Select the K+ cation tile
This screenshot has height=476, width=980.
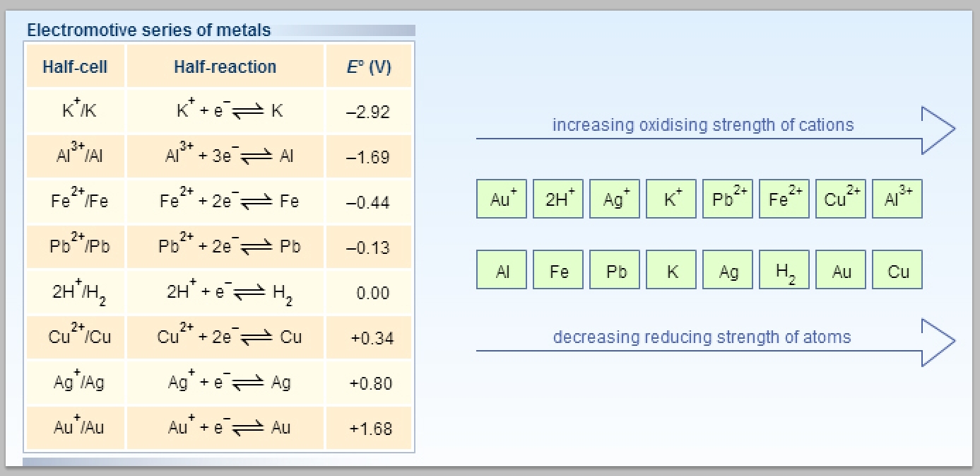coord(671,199)
